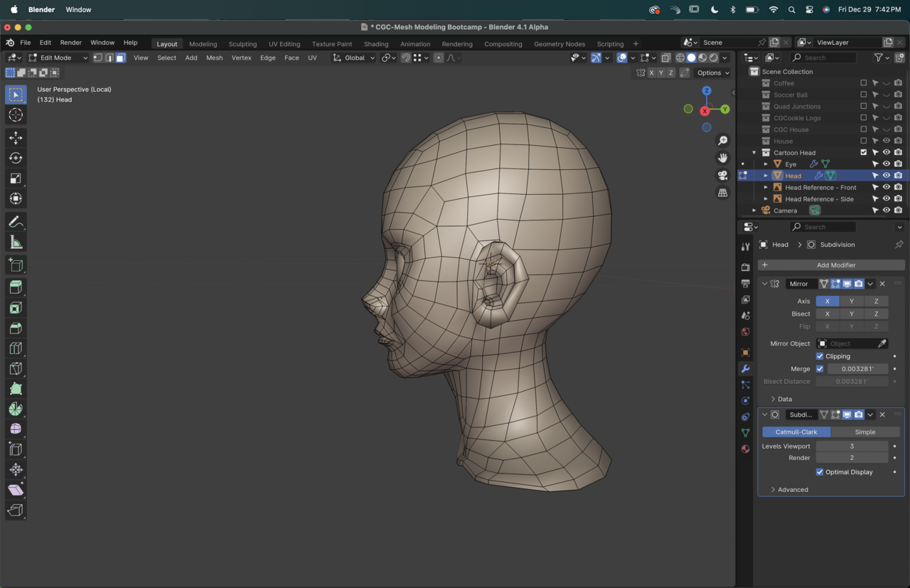This screenshot has width=910, height=588.
Task: Open the Sculpting workspace tab
Action: point(242,44)
